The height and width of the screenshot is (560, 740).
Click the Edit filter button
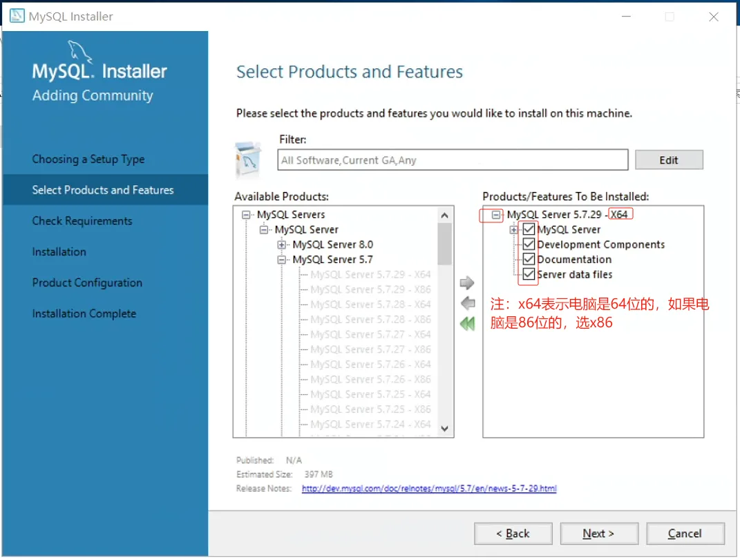(669, 160)
